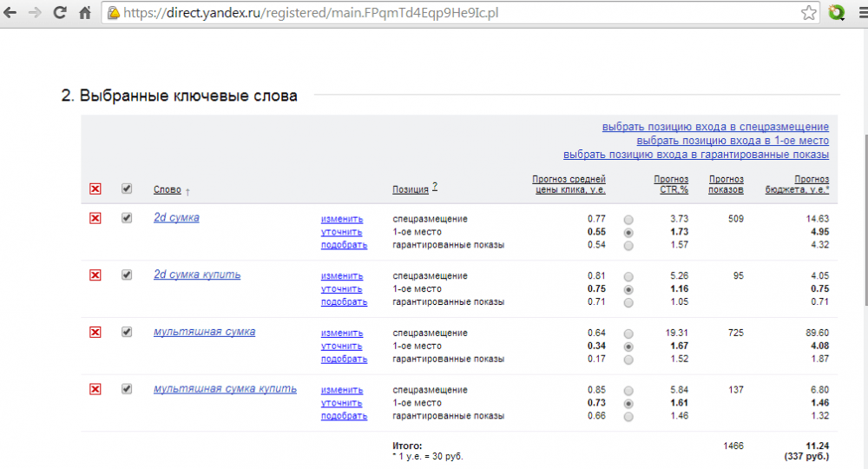
Task: Click 'выбрать позицию входа в спецразмещение' link
Action: (715, 127)
